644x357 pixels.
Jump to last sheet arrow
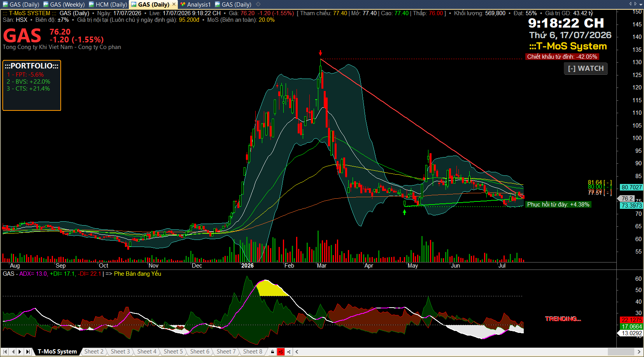[x=28, y=352]
